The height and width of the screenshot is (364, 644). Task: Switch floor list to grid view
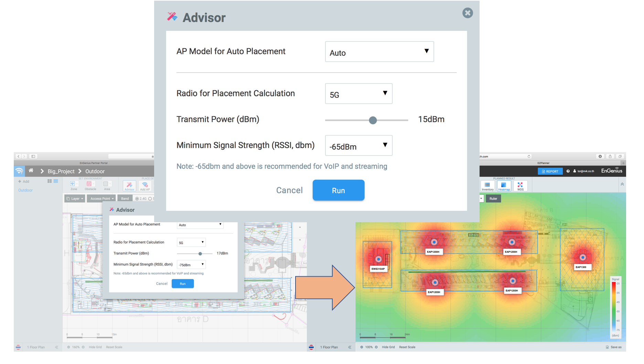(x=50, y=181)
